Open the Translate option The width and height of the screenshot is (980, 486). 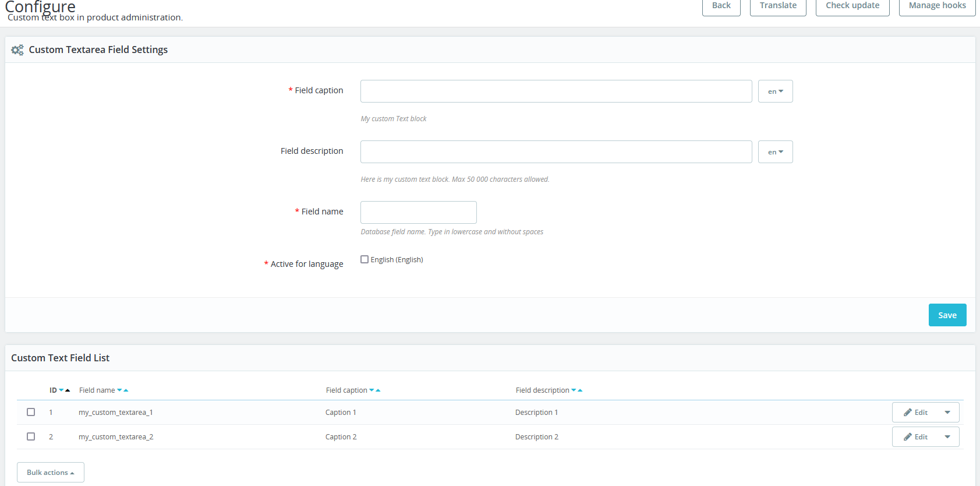(778, 6)
